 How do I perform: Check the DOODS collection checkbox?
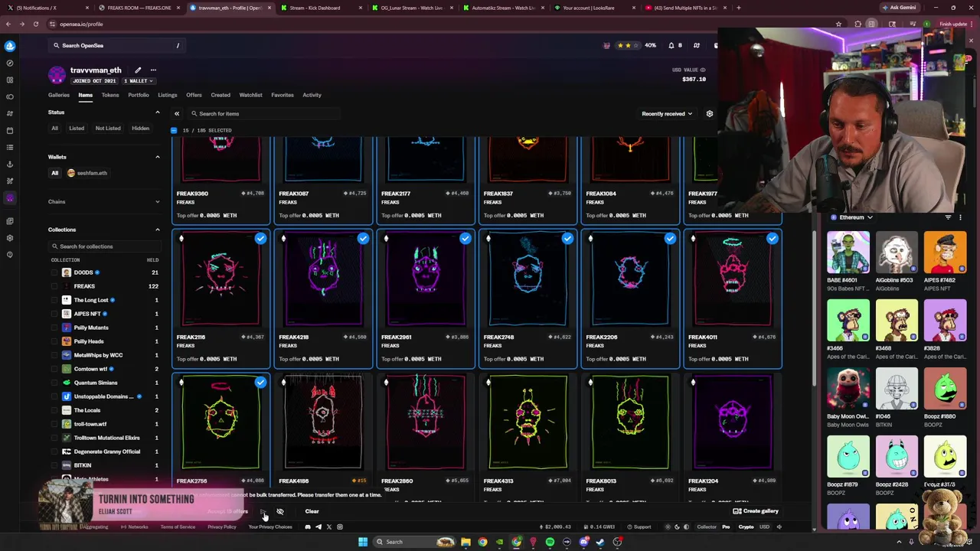[54, 272]
